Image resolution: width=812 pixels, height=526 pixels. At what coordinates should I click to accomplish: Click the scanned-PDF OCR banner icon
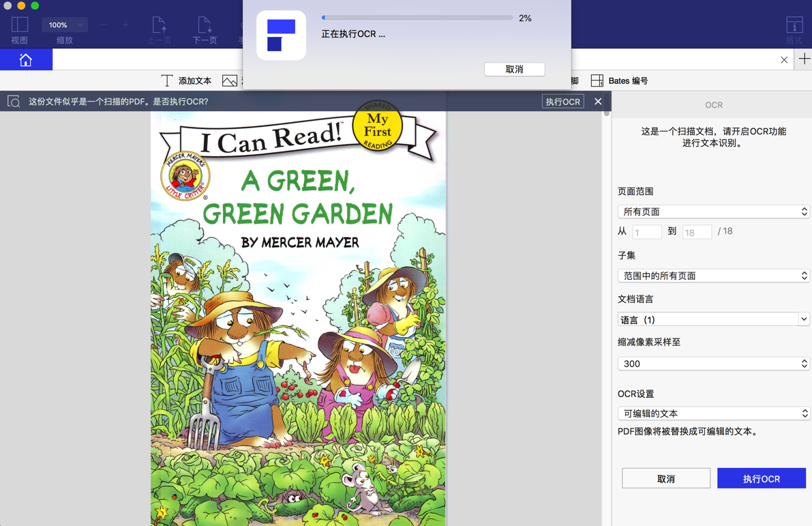(14, 101)
